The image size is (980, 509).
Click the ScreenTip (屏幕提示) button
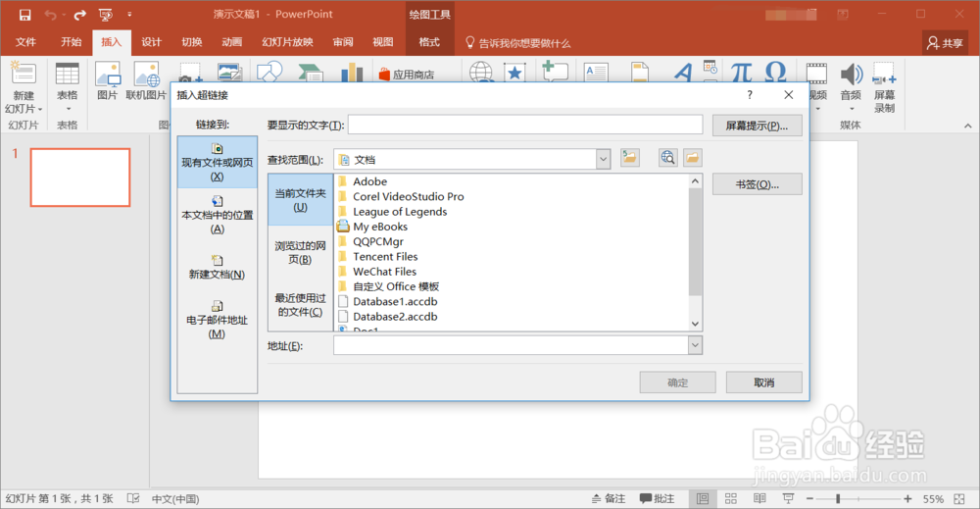757,126
